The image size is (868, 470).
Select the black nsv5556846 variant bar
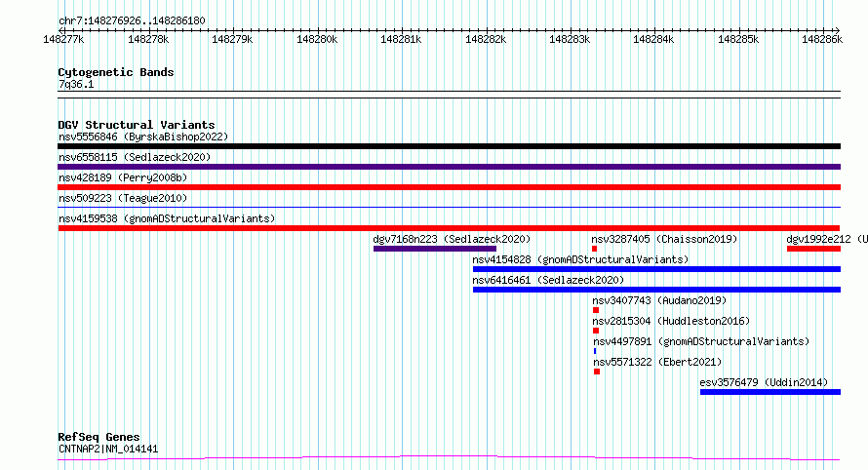point(449,146)
